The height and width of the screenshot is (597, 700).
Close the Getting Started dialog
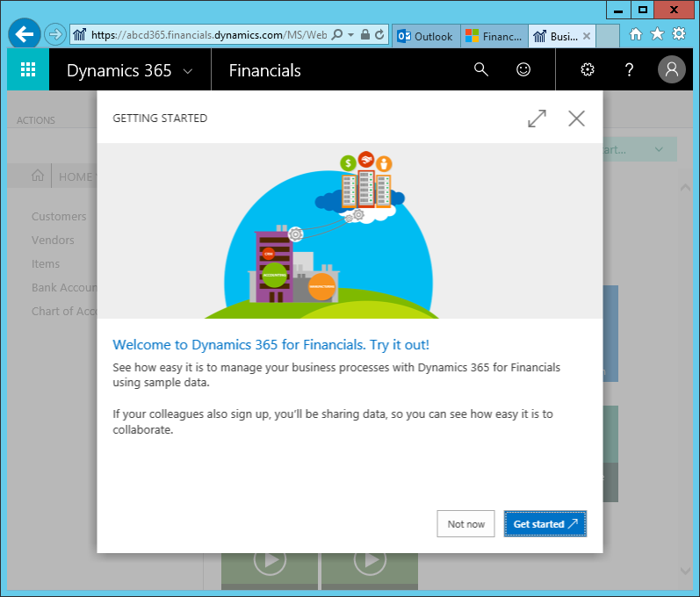point(576,119)
